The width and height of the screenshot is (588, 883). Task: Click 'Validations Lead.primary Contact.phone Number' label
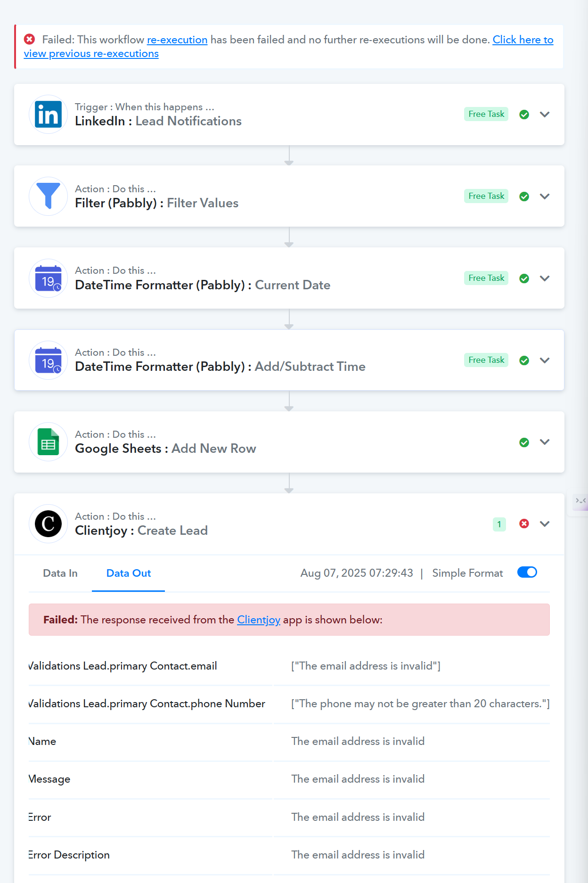(147, 703)
